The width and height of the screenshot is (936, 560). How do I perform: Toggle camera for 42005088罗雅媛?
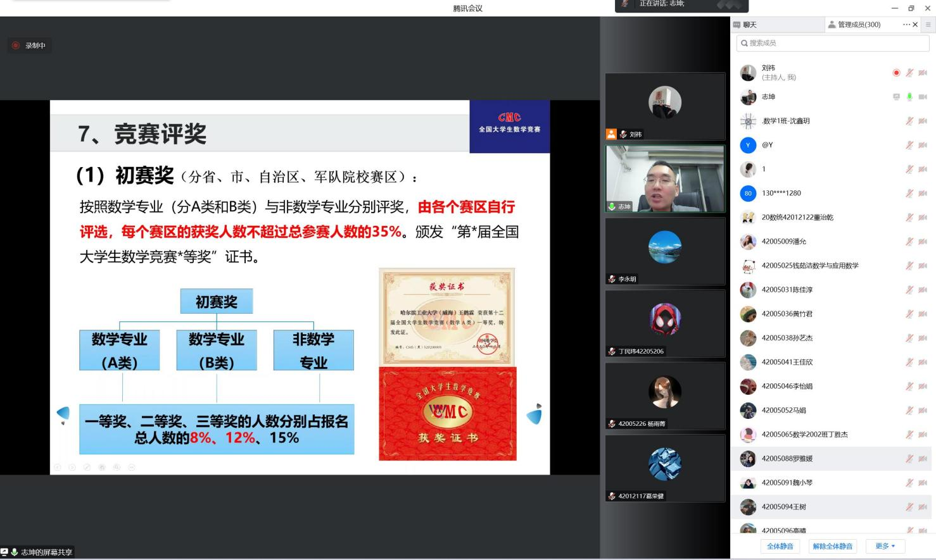tap(923, 459)
